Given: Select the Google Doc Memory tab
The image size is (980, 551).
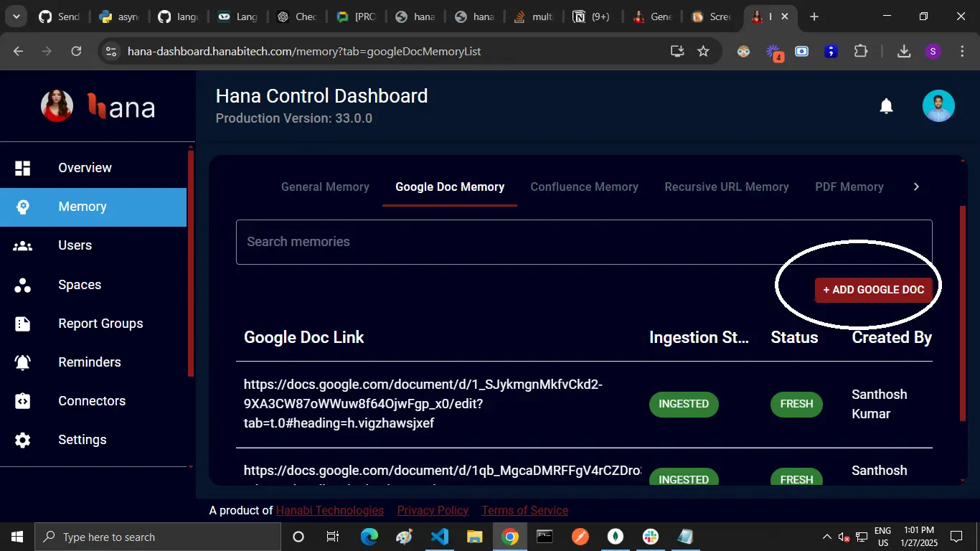Looking at the screenshot, I should click(450, 187).
